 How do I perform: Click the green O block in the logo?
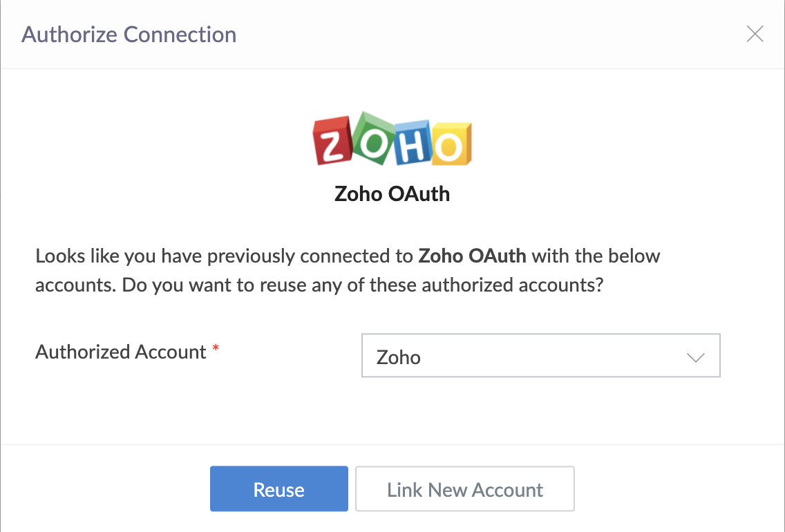[x=374, y=137]
